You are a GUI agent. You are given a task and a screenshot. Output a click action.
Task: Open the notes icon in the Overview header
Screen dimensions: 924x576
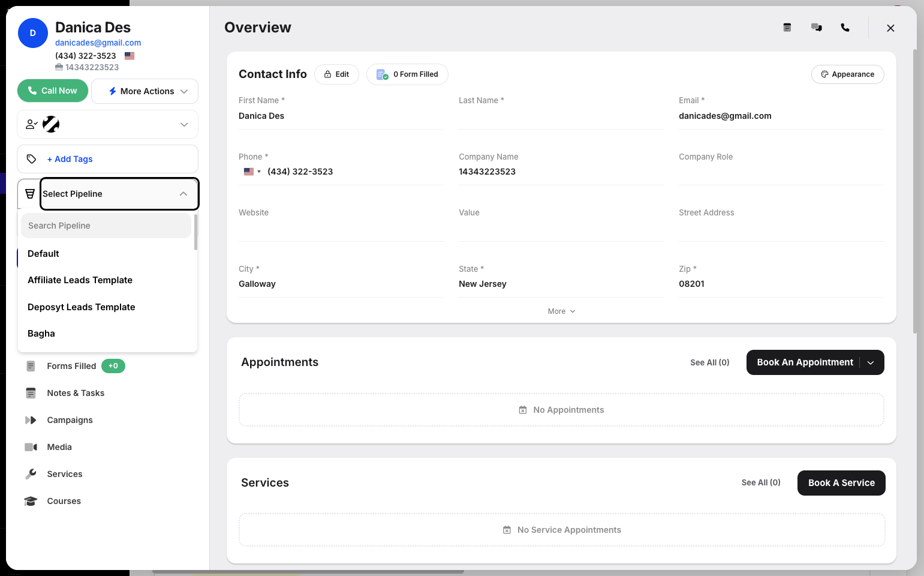coord(787,28)
